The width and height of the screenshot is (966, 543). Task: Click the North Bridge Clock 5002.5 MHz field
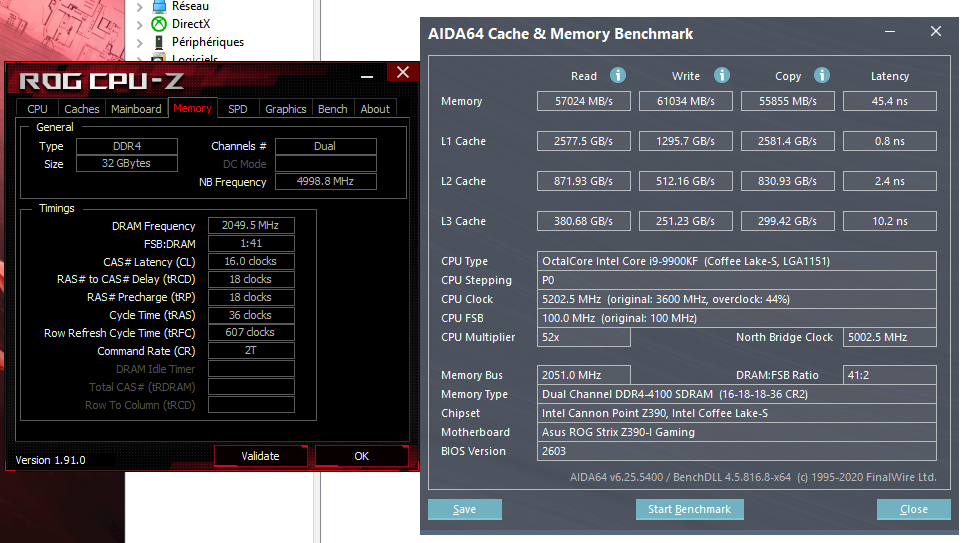pos(890,337)
